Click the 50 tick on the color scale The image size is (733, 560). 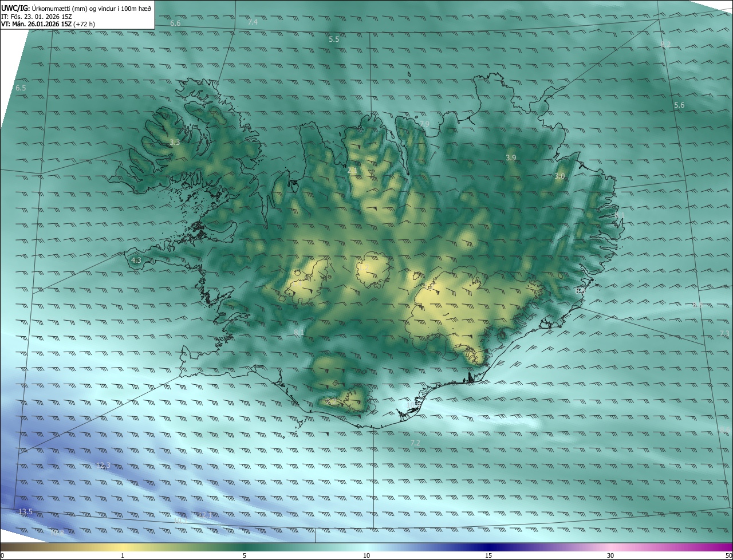728,556
